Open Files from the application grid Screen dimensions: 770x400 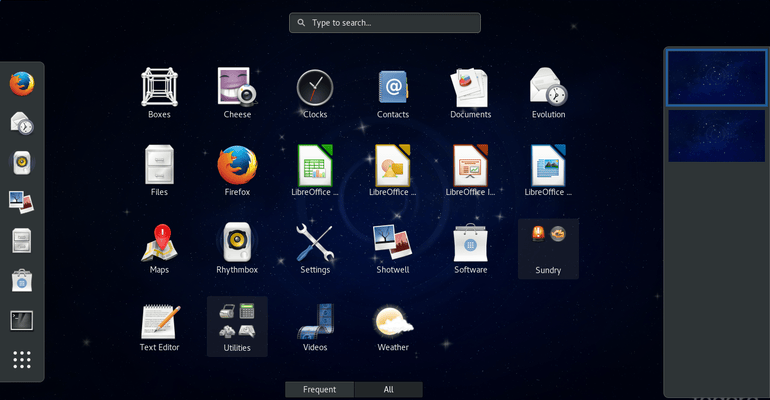tap(159, 171)
